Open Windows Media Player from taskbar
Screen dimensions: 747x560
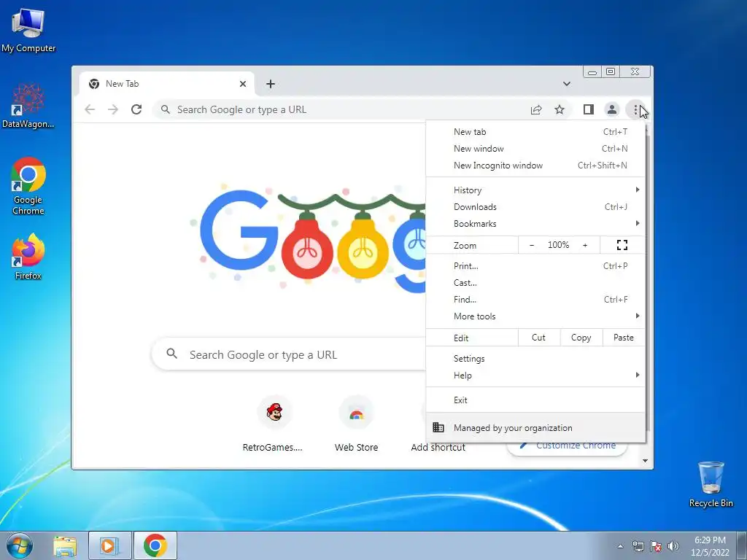point(109,546)
